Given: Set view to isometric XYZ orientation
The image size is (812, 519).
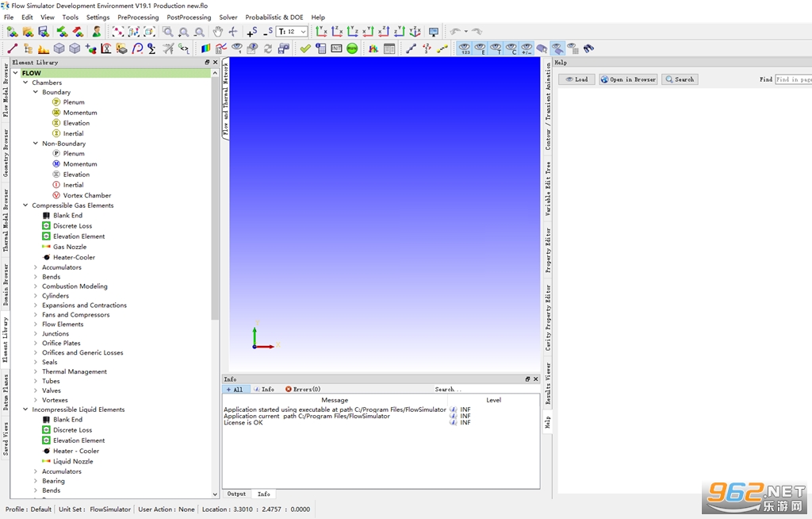Looking at the screenshot, I should pos(415,32).
